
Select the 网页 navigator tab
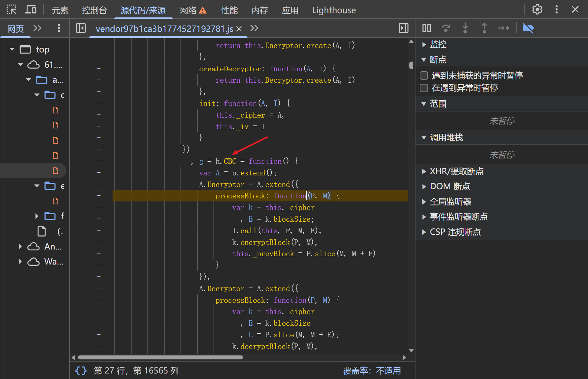[x=15, y=29]
